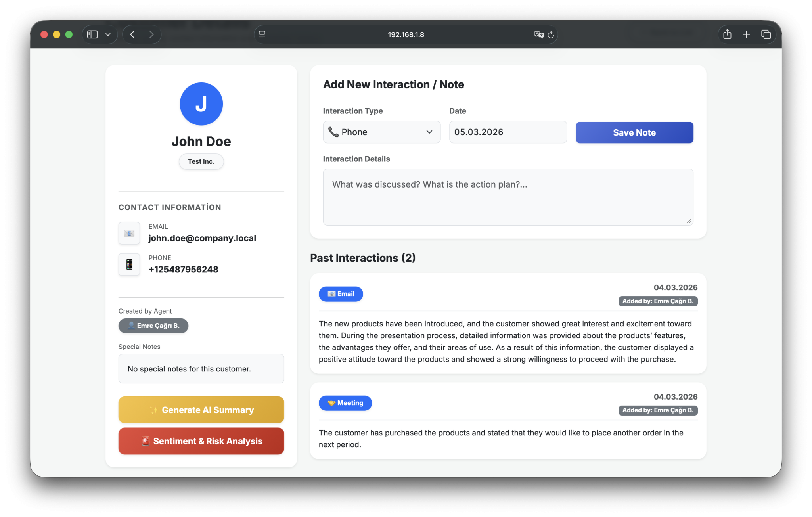The width and height of the screenshot is (812, 517).
Task: Click the email envelope icon
Action: coord(129,233)
